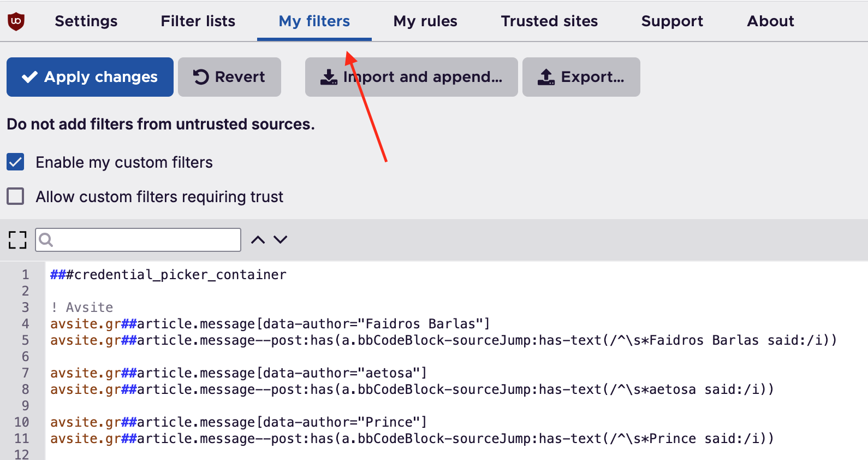The height and width of the screenshot is (460, 868).
Task: Show the Support tab
Action: pos(672,21)
